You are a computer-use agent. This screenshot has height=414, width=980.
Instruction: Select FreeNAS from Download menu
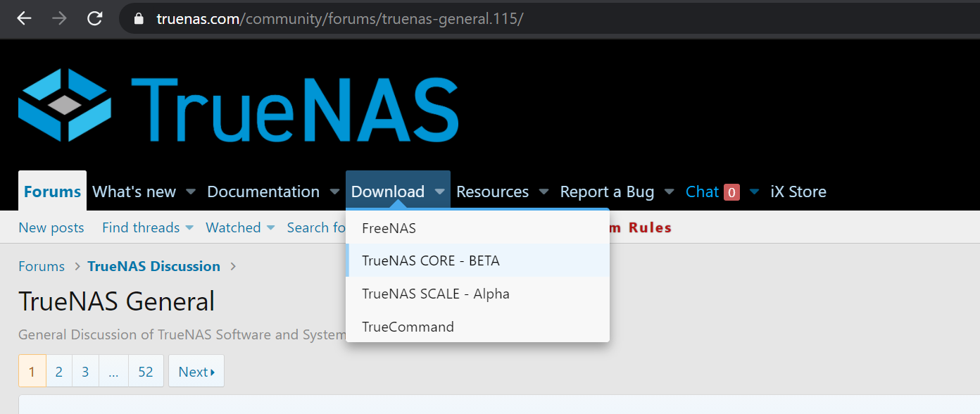(477, 227)
